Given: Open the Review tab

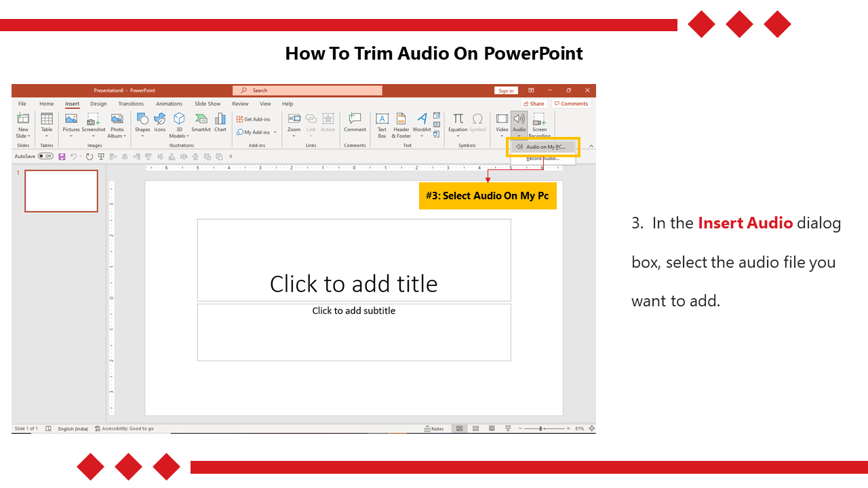Looking at the screenshot, I should pos(240,104).
